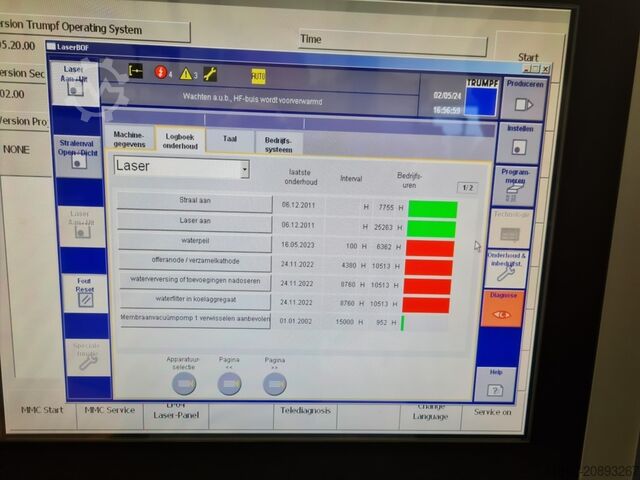This screenshot has width=640, height=480.
Task: Go to next page with Pagina >>
Action: (x=274, y=384)
